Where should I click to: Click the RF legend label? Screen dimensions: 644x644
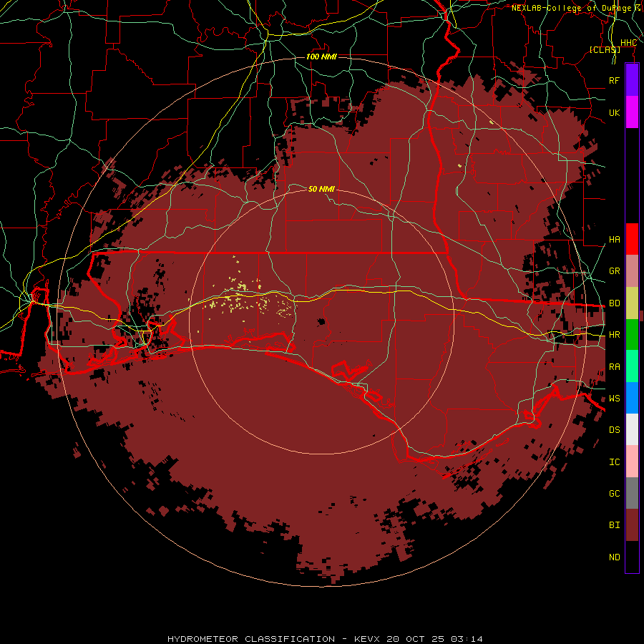(614, 80)
